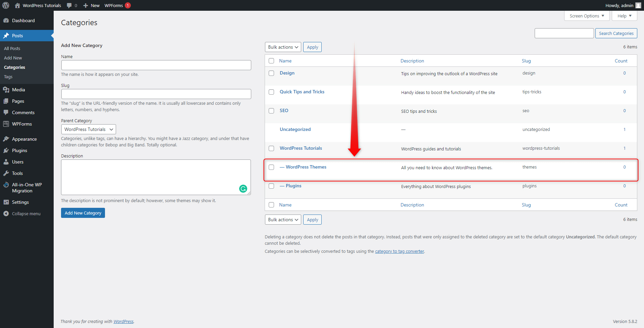Image resolution: width=644 pixels, height=328 pixels.
Task: Click the category search input box
Action: coord(564,33)
